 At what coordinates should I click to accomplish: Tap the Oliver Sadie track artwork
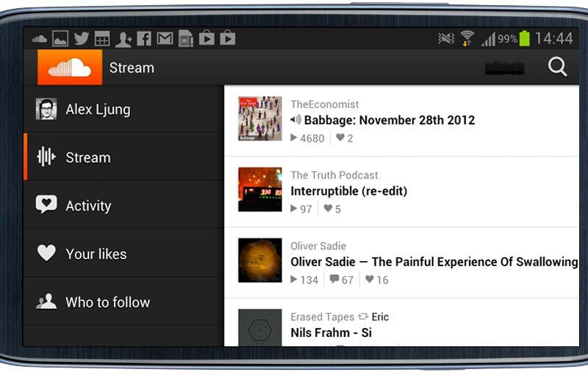tap(260, 260)
